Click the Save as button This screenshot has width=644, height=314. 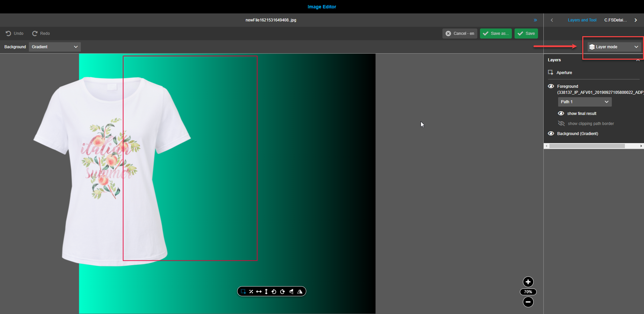[x=496, y=33]
